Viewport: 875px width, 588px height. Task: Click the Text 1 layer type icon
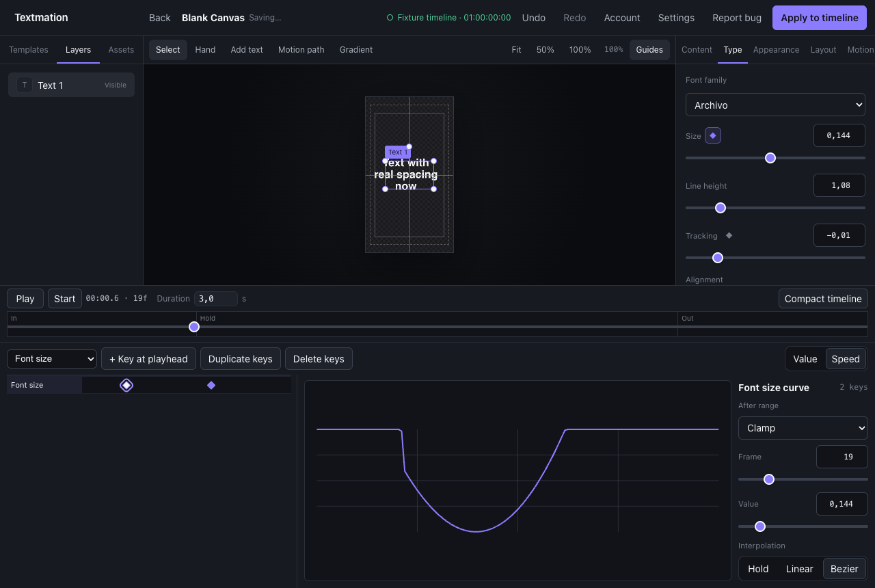[x=25, y=85]
